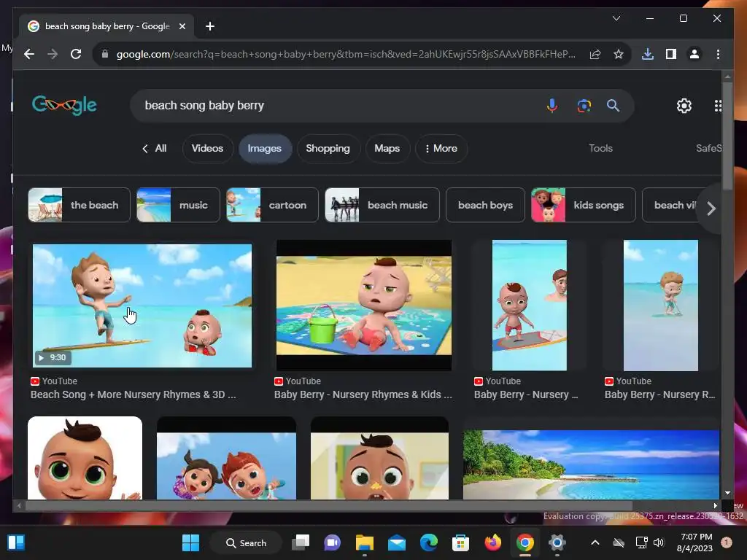Open Microsoft Edge from taskbar
The height and width of the screenshot is (560, 747).
[429, 542]
